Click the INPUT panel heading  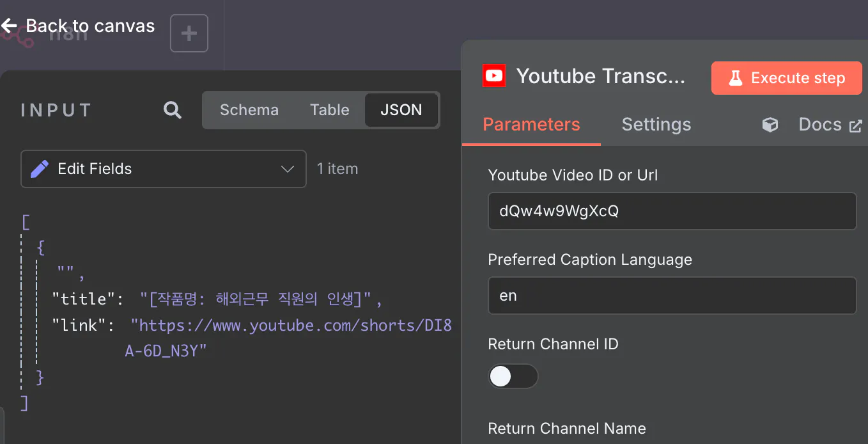(x=56, y=110)
